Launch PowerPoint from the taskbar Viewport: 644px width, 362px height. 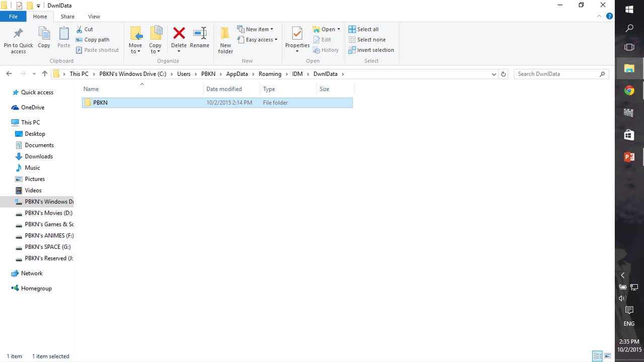629,157
